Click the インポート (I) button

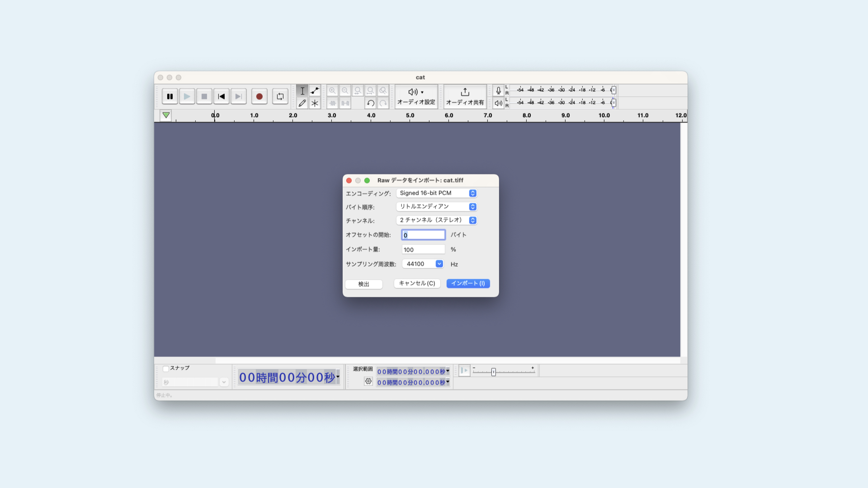point(468,283)
